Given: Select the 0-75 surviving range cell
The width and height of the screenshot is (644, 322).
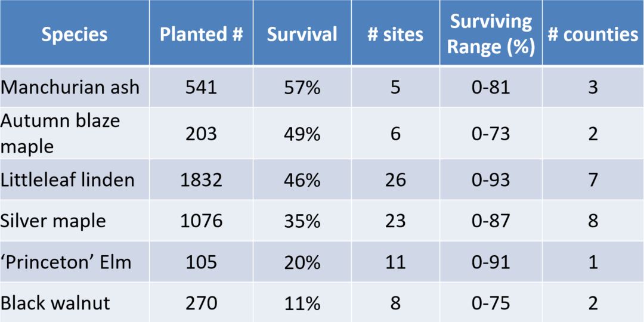Looking at the screenshot, I should 491,302.
